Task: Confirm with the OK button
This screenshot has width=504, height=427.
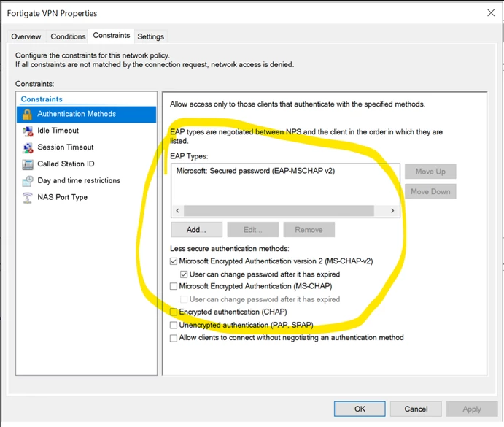Action: point(360,409)
